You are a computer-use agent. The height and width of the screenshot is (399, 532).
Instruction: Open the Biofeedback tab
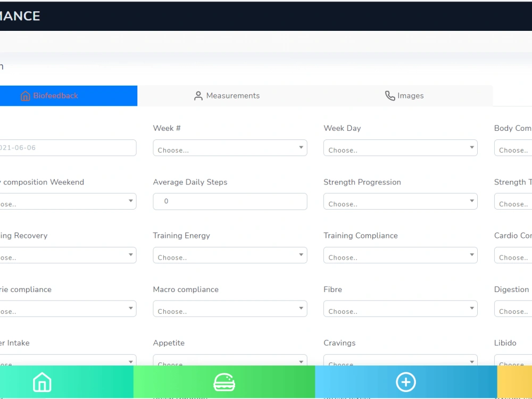coord(68,96)
